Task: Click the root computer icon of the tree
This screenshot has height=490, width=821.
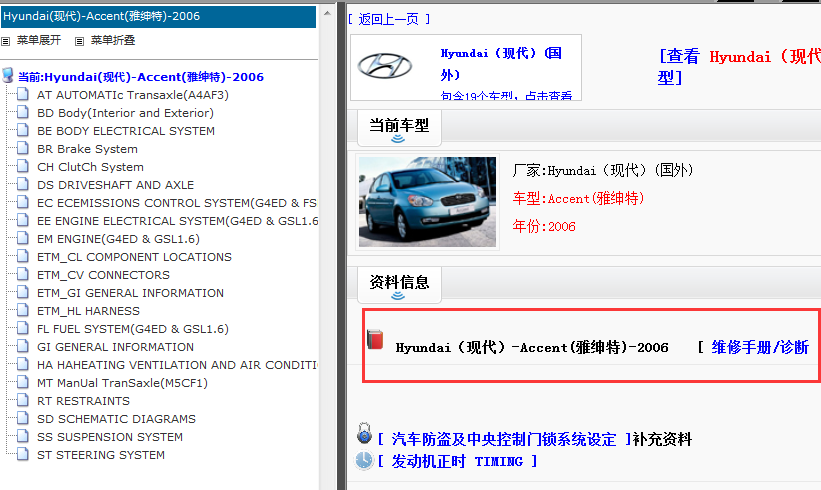Action: (x=8, y=76)
